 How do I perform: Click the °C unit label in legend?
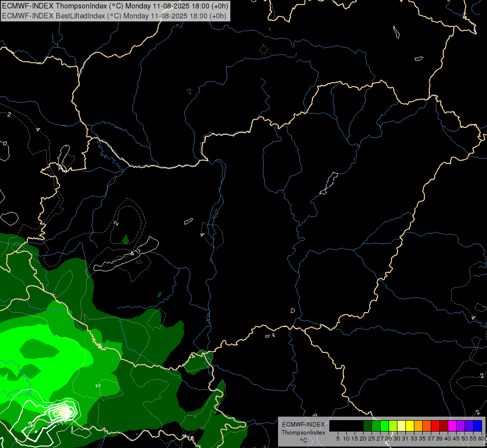304,441
